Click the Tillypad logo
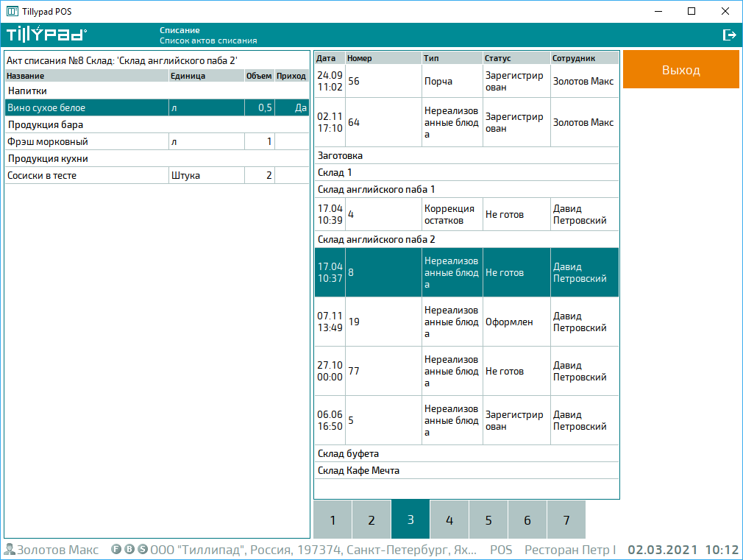 click(x=46, y=35)
